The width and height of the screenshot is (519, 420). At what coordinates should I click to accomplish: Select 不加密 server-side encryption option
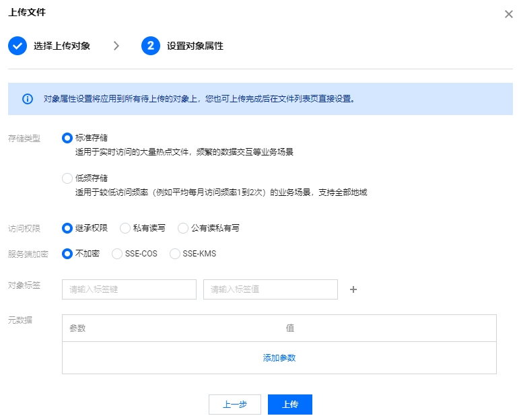coord(67,254)
